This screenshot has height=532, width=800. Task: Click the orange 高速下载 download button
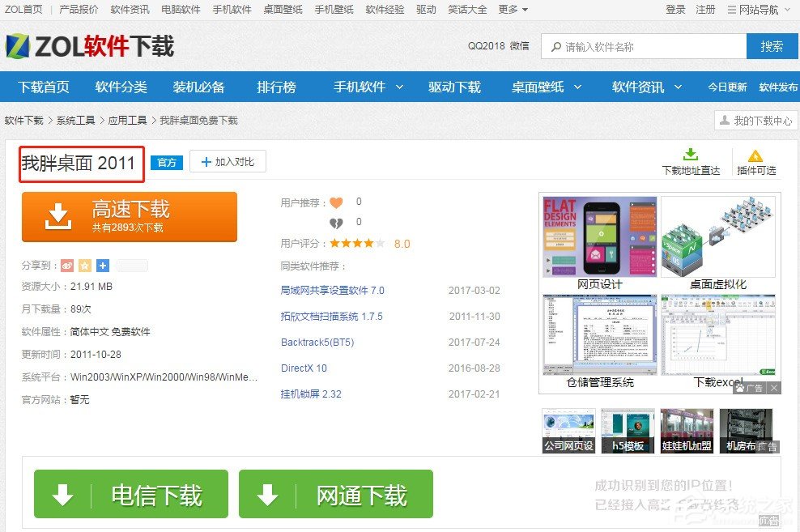coord(127,216)
